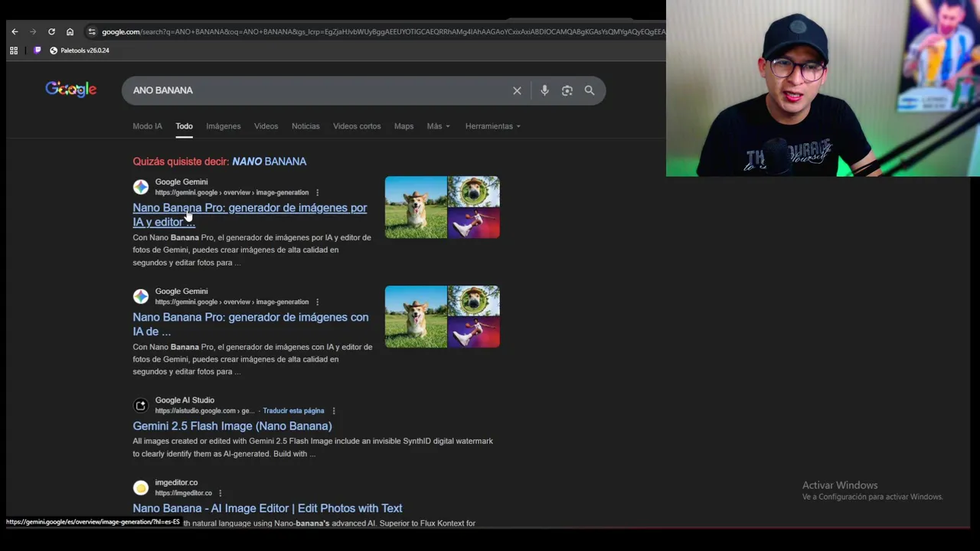The height and width of the screenshot is (551, 980).
Task: Open 'generador de imágenes con IA de' result
Action: point(250,324)
